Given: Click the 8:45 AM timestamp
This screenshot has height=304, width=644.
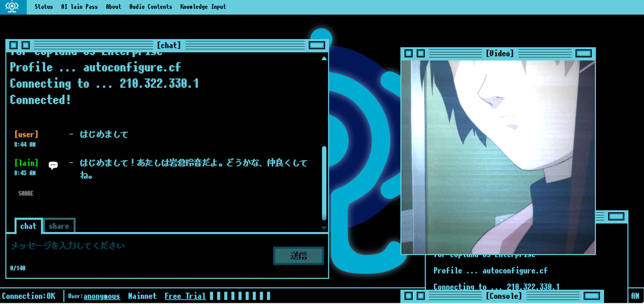Looking at the screenshot, I should (25, 173).
